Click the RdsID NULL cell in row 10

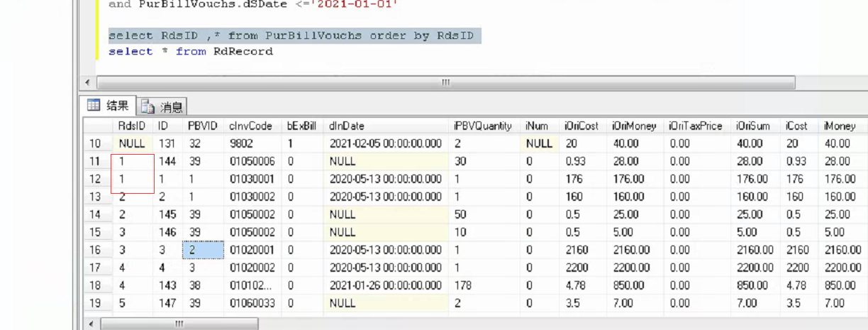[x=134, y=143]
